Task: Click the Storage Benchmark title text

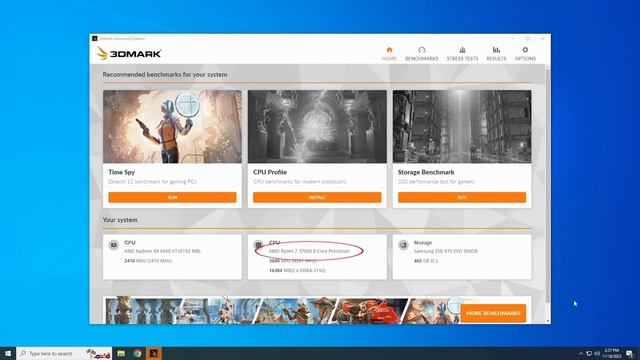Action: 426,172
